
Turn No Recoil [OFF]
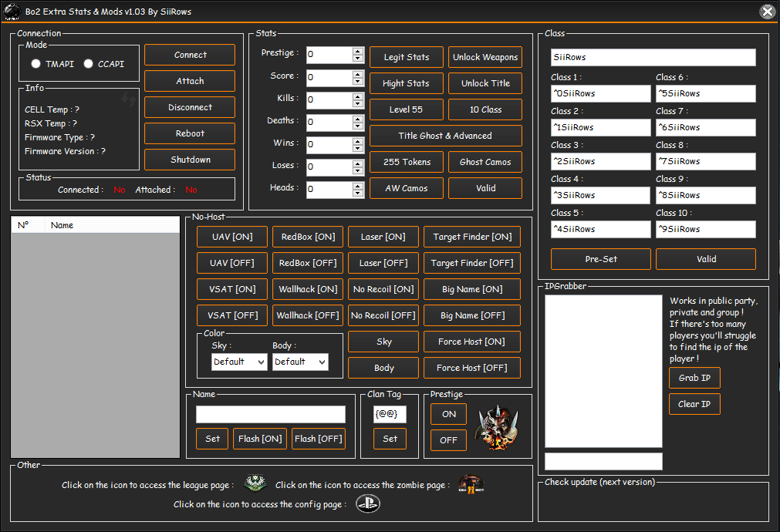(x=383, y=315)
